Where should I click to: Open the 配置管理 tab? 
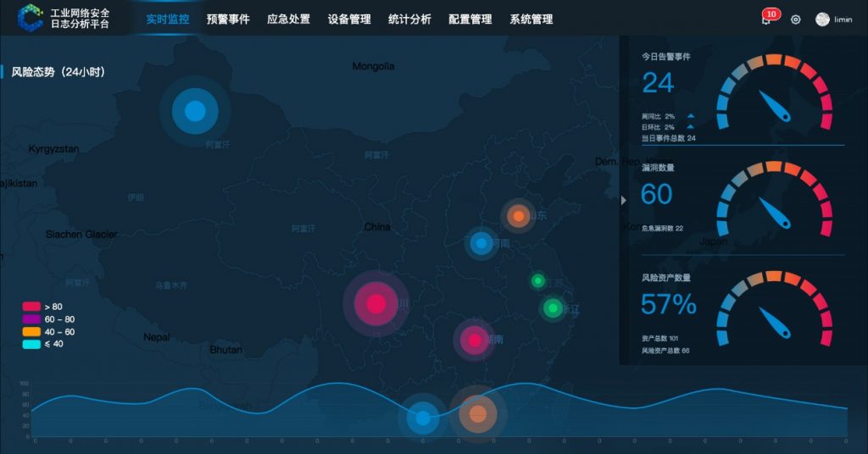click(470, 19)
